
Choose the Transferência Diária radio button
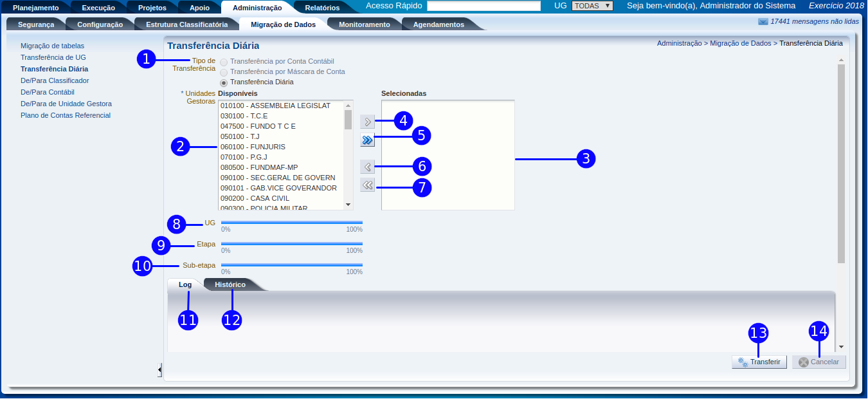[224, 82]
